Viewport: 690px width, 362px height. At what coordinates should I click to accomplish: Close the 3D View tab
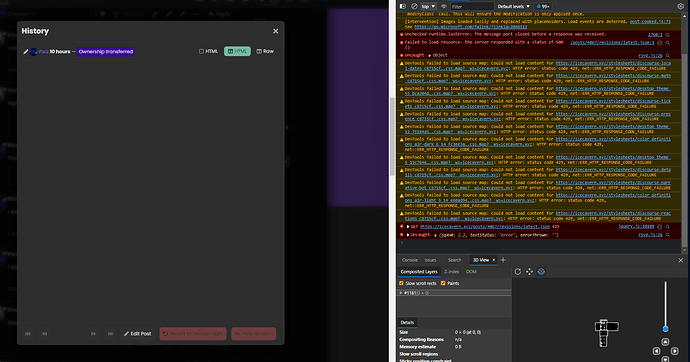click(494, 260)
